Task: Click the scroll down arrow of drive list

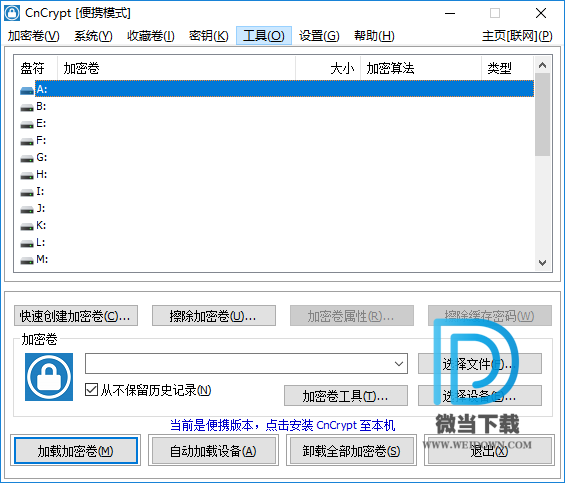Action: (x=542, y=262)
